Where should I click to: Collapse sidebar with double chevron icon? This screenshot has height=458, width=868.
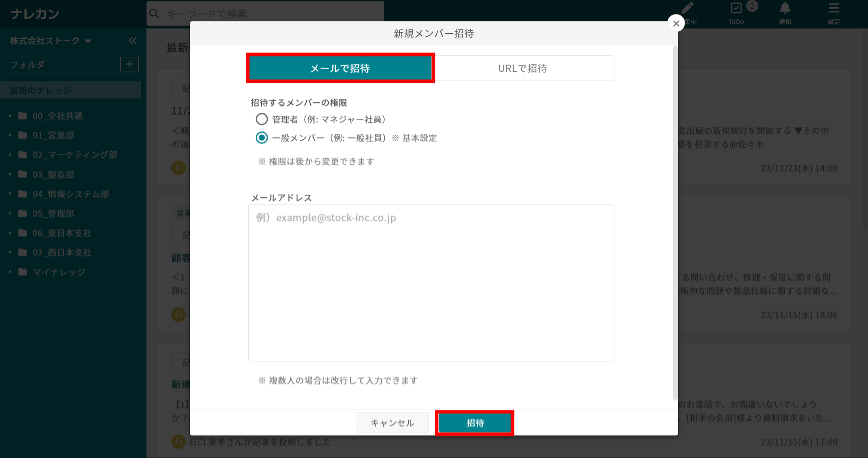click(132, 41)
